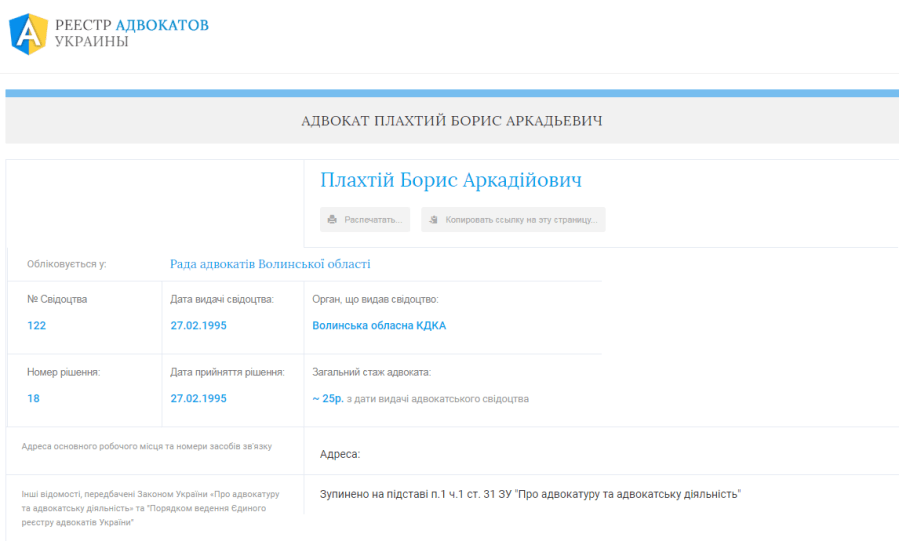Open "РЕЕСТР АДВОКАТОВ УКРАИНЫ" site title
This screenshot has height=541, width=899.
click(132, 33)
